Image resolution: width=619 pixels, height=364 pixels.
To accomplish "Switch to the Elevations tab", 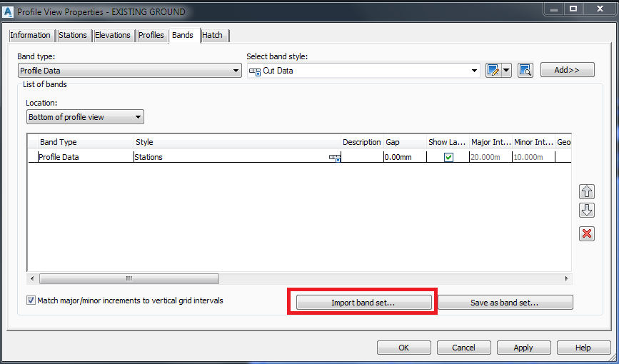I will (x=113, y=35).
